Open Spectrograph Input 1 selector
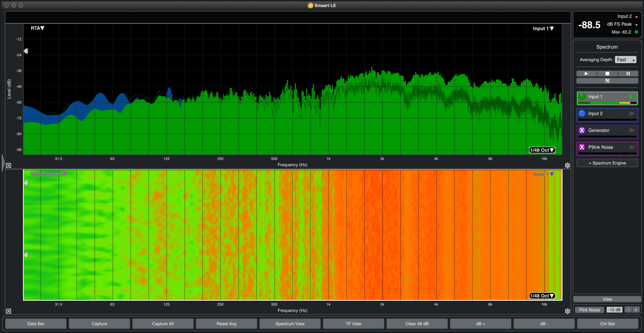Image resolution: width=644 pixels, height=333 pixels. pyautogui.click(x=543, y=174)
